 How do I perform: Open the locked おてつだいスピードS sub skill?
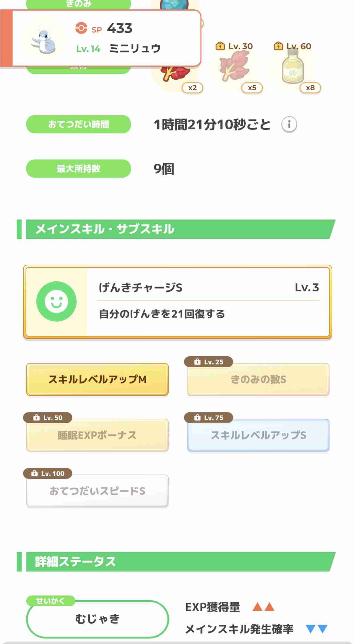(97, 491)
